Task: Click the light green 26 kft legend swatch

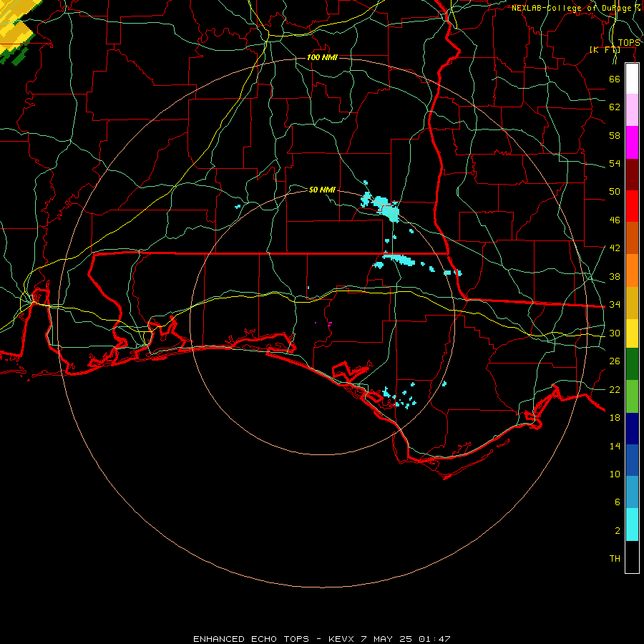Action: click(632, 396)
